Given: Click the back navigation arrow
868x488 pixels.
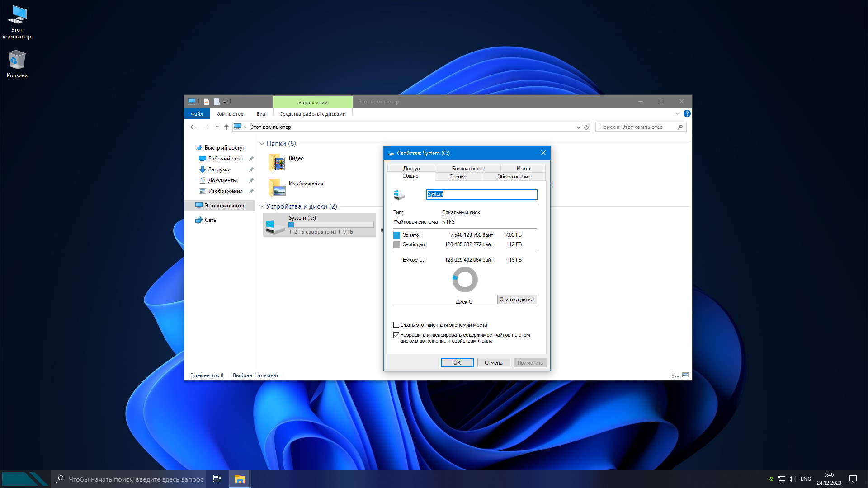Looking at the screenshot, I should (x=193, y=127).
